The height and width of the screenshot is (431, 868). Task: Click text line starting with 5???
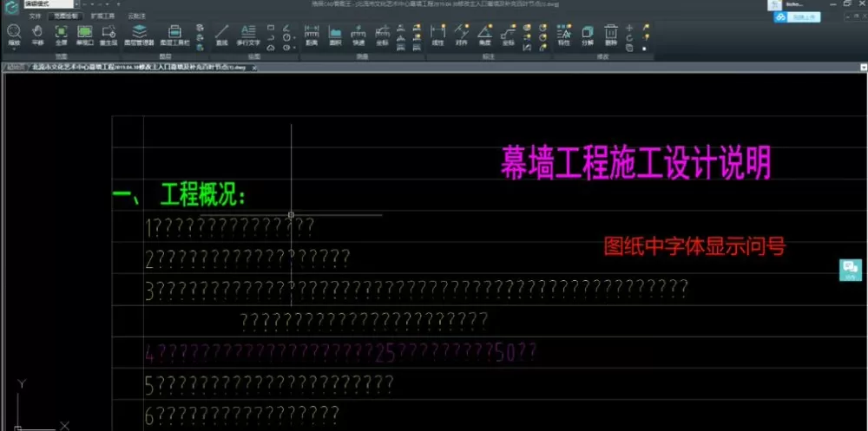(269, 384)
